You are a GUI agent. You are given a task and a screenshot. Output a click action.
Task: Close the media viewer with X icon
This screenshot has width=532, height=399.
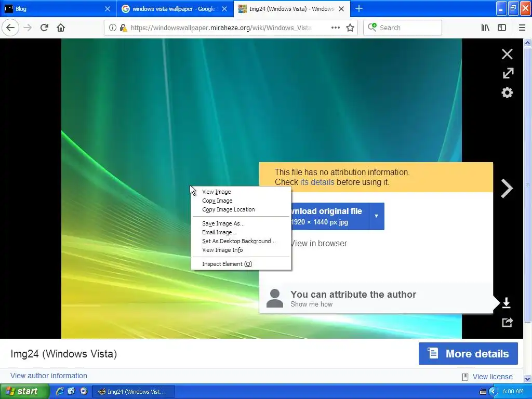coord(507,54)
